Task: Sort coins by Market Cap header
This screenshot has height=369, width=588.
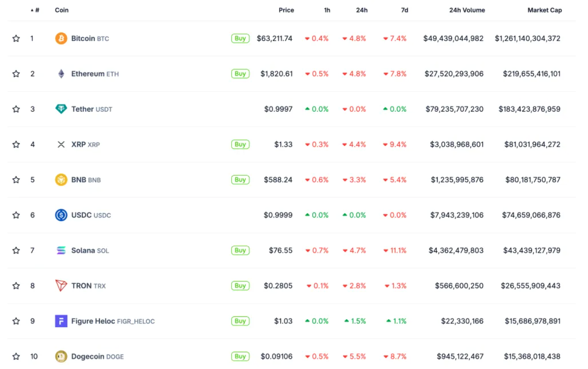Action: point(544,10)
